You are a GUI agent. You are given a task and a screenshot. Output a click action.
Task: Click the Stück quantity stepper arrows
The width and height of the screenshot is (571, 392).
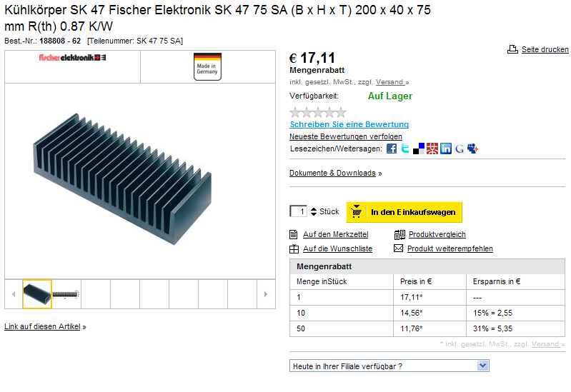tap(314, 211)
